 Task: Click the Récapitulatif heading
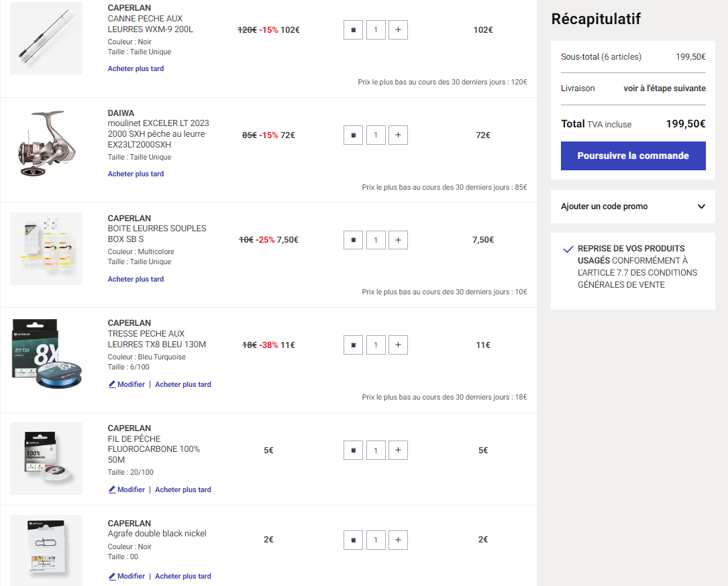click(x=596, y=19)
